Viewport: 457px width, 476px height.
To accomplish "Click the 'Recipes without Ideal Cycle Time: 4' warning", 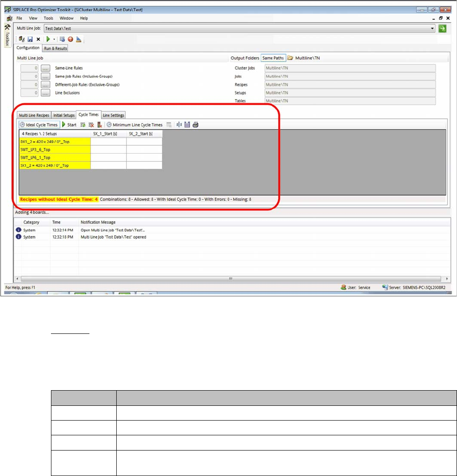I will click(59, 199).
